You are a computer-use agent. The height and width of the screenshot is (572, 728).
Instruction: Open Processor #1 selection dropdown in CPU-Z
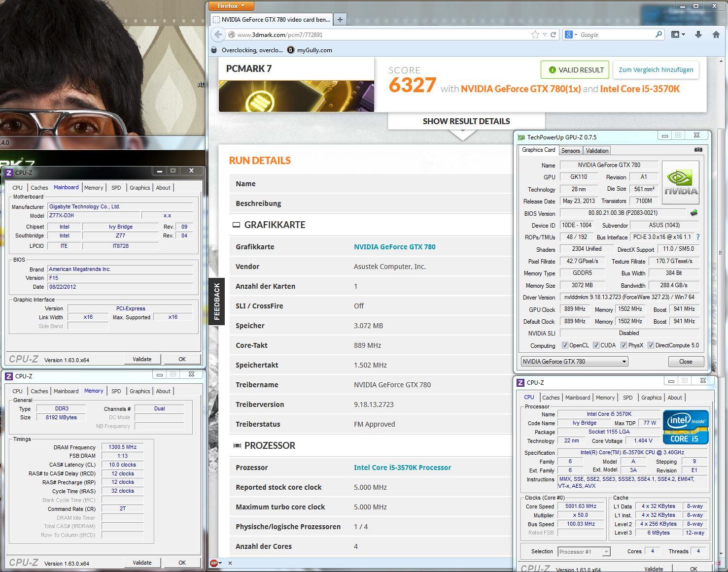584,552
